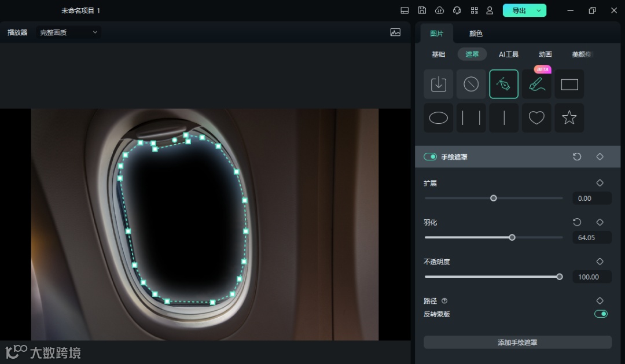Screen dimensions: 625x364
Task: Select the single line mask shape
Action: pyautogui.click(x=504, y=118)
